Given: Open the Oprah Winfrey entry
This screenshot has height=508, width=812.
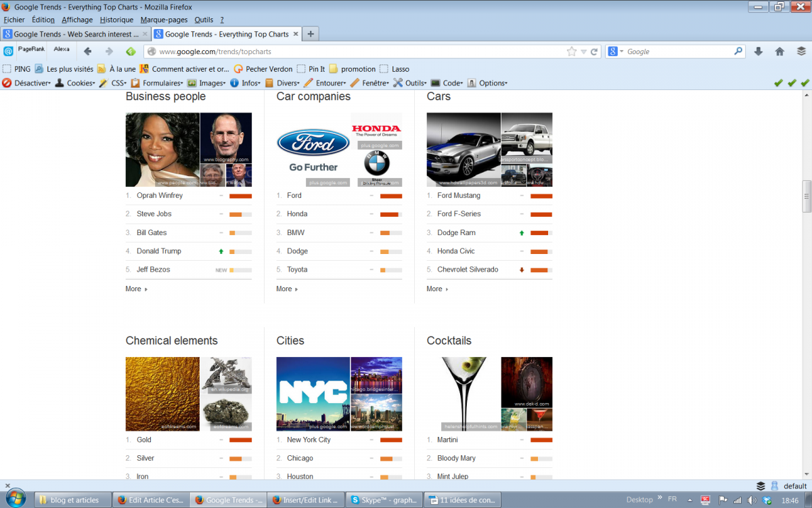Looking at the screenshot, I should (x=160, y=196).
